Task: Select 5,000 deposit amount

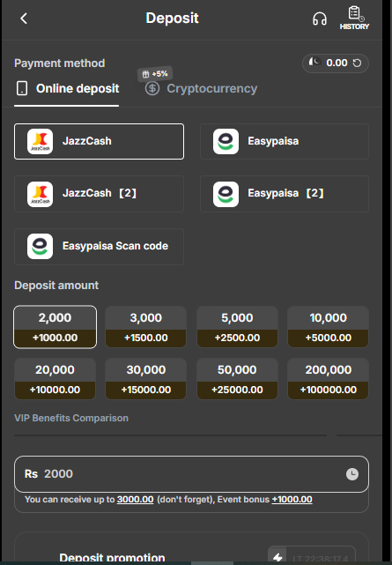Action: click(237, 327)
